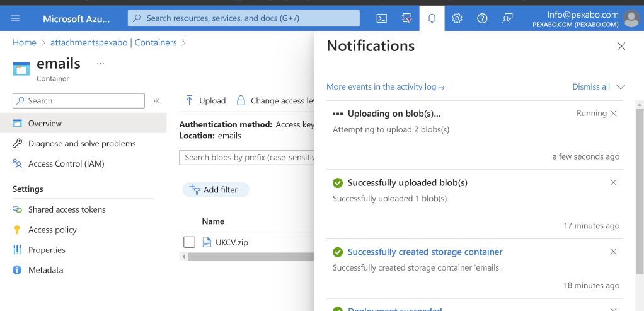Open Successfully created storage container link
This screenshot has height=311, width=644.
coord(425,252)
